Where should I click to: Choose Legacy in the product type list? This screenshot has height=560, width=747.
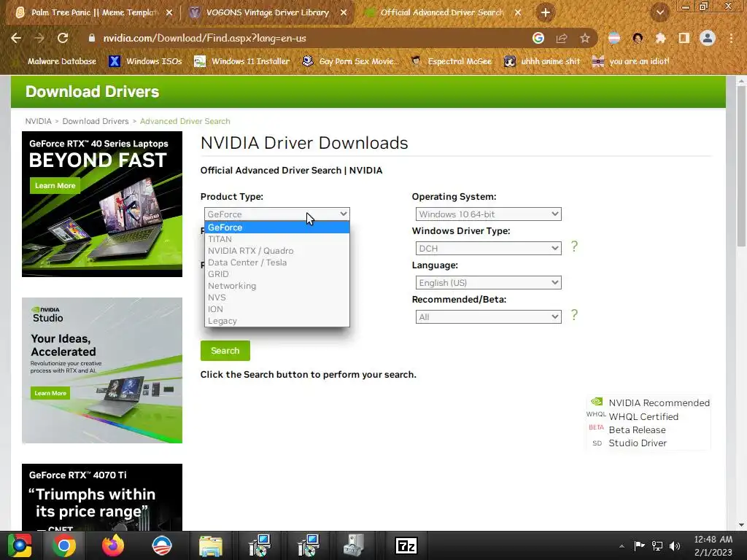click(276, 321)
